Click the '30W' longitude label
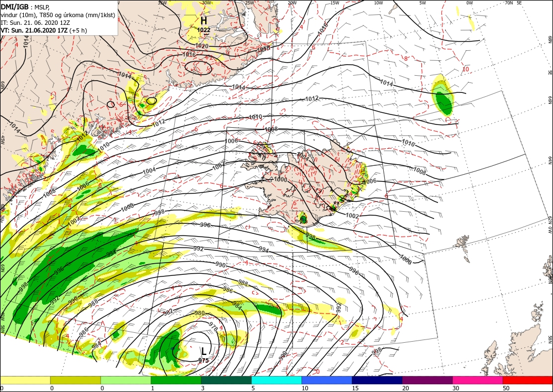The height and width of the screenshot is (392, 553). click(206, 3)
